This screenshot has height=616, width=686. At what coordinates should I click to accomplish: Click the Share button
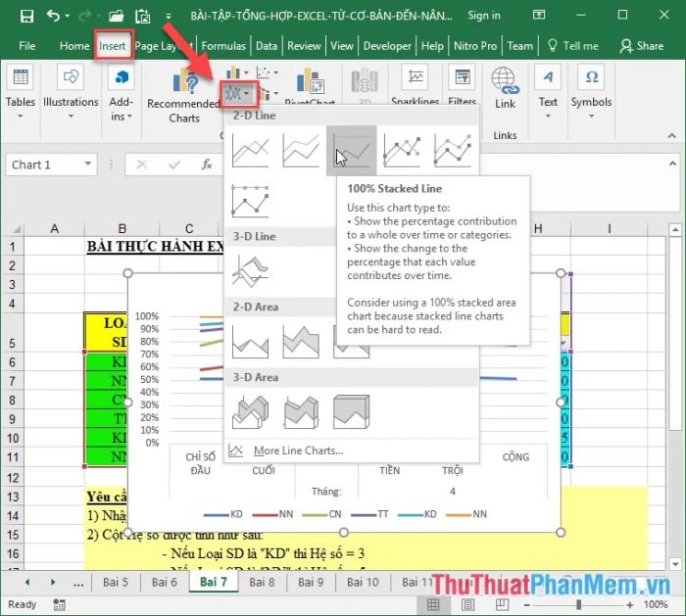click(642, 46)
